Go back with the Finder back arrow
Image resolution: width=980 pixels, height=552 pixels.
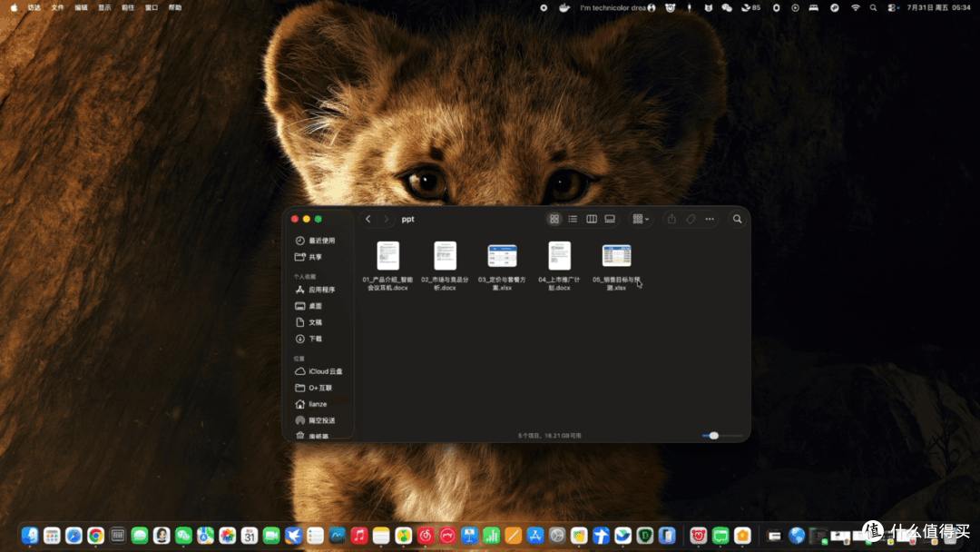pos(368,219)
